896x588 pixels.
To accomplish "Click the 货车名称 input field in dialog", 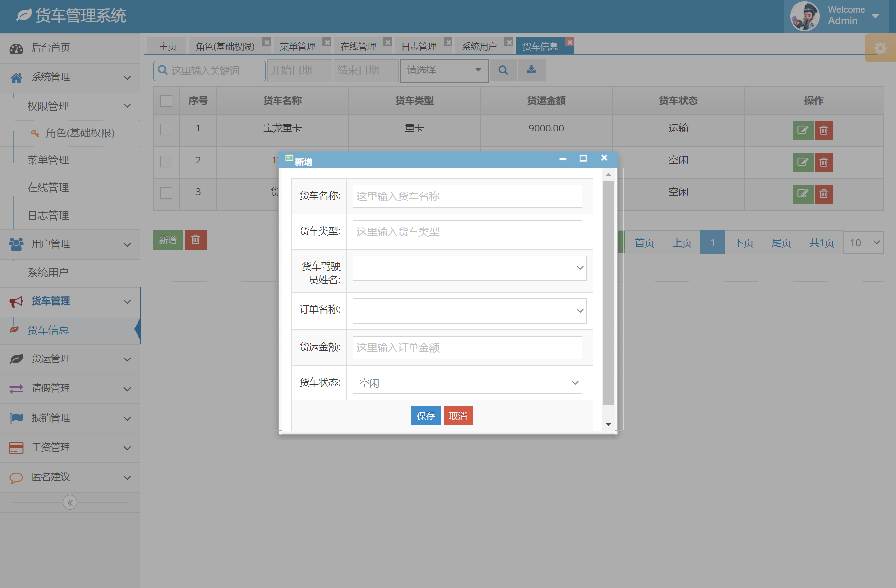I will pos(466,196).
